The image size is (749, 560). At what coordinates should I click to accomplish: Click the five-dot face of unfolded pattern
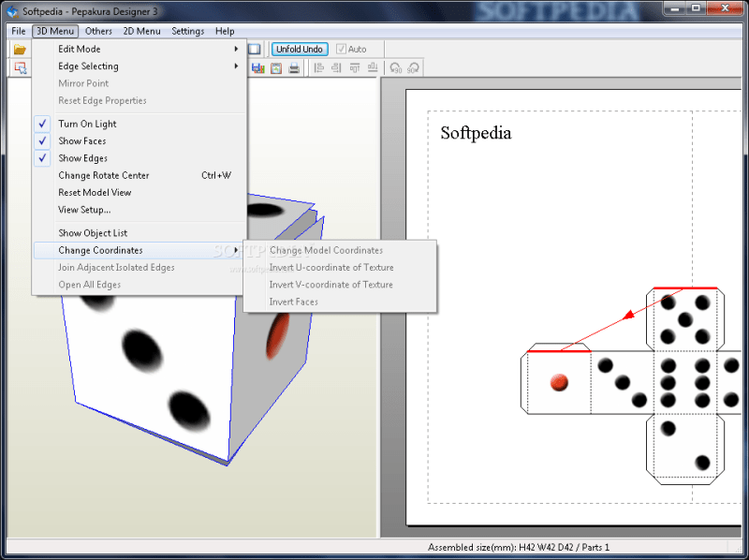[685, 319]
